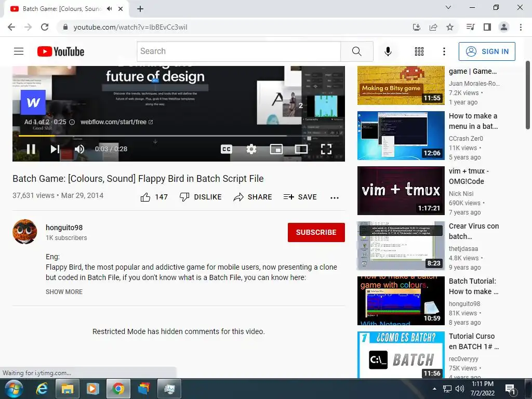Viewport: 532px width, 399px height.
Task: Open Chrome profile avatar
Action: click(504, 27)
